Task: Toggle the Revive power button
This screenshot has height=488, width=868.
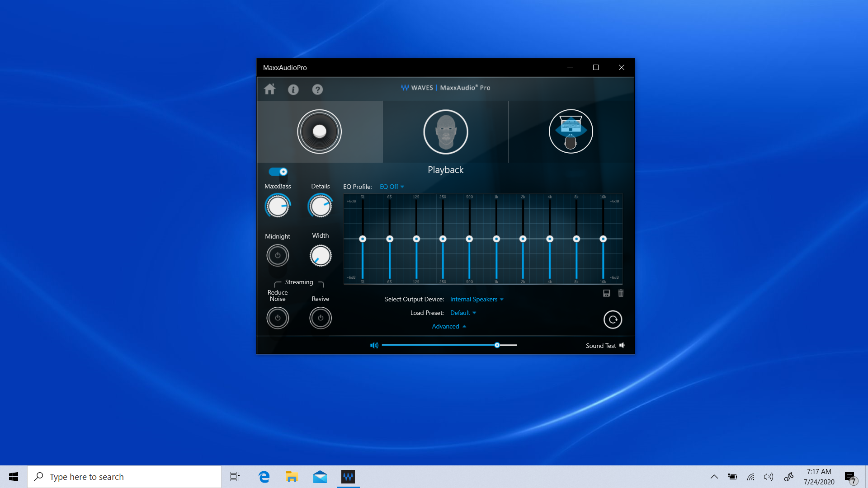Action: tap(321, 318)
